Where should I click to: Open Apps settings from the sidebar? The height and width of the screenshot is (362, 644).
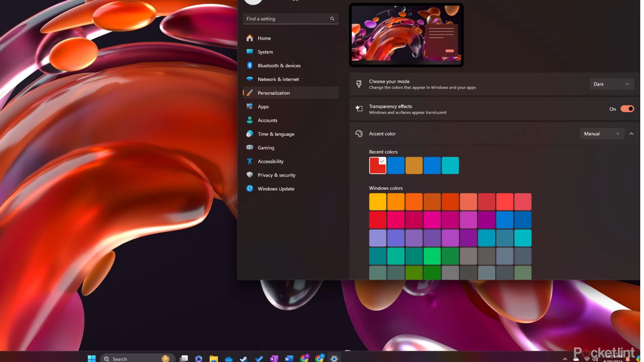[263, 107]
